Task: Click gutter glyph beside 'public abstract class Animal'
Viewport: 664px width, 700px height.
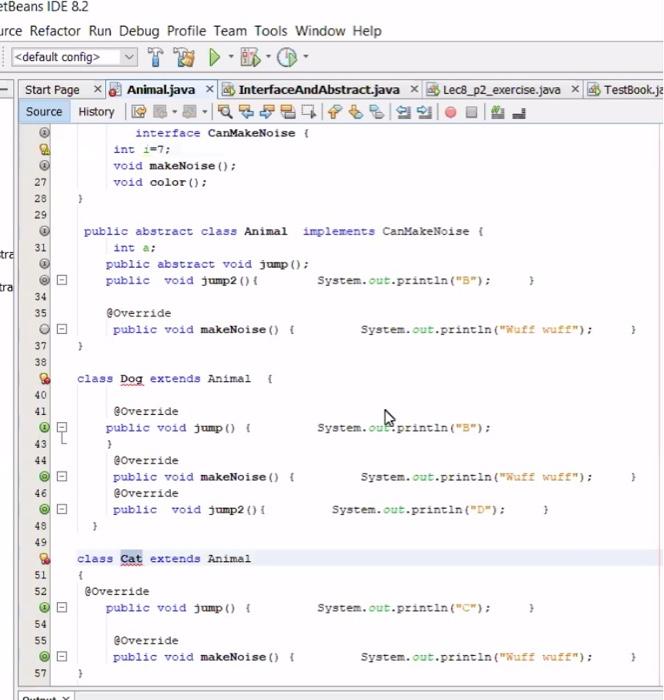Action: (44, 231)
